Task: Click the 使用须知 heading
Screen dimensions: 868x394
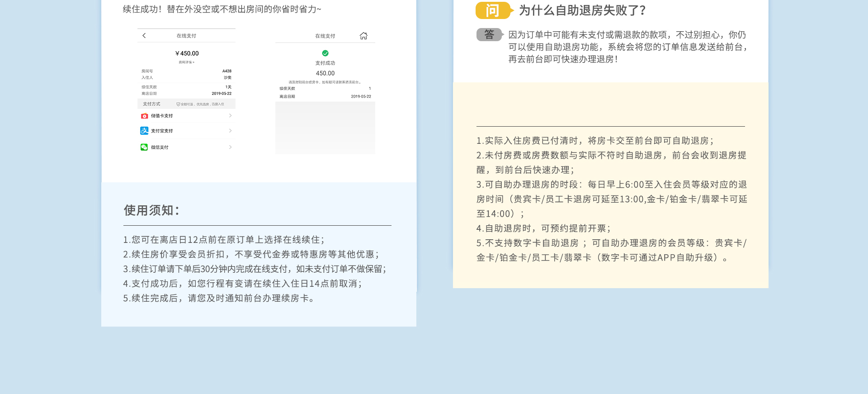Action: (151, 210)
